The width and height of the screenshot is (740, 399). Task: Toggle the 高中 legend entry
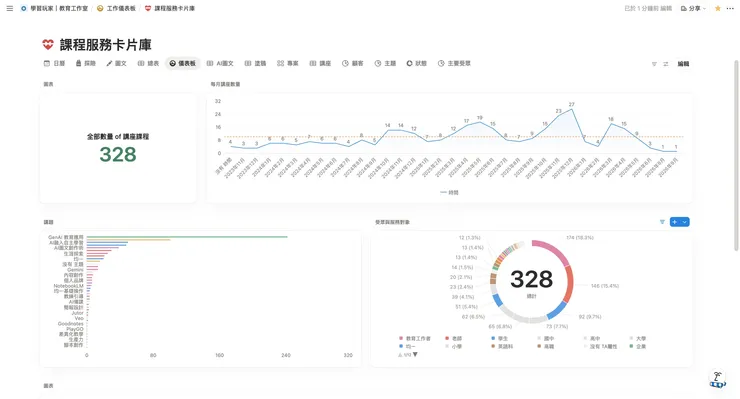click(592, 339)
